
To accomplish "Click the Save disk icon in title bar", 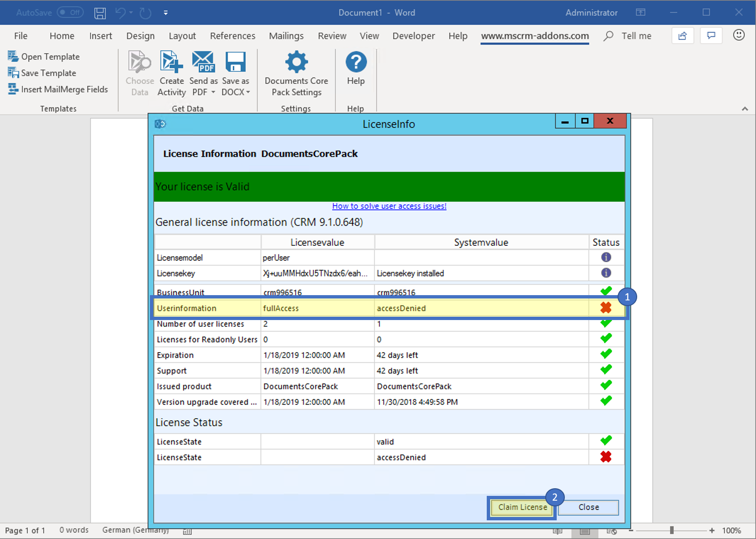I will coord(100,13).
